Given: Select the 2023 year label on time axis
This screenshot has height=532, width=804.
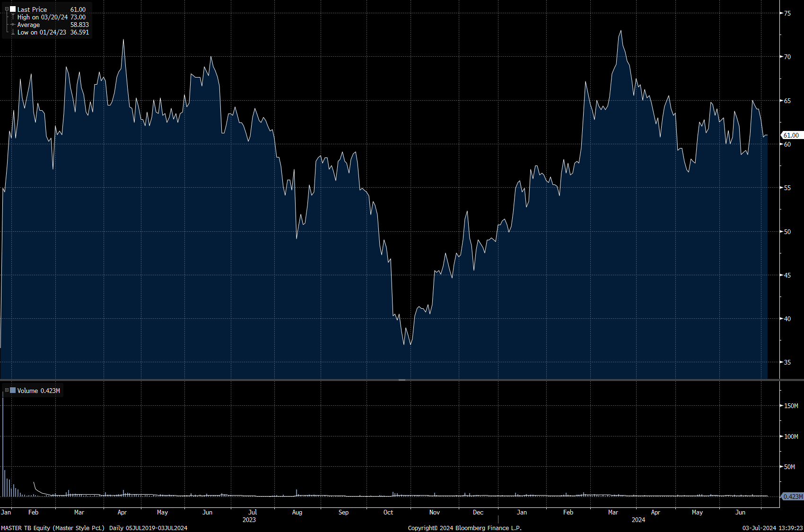Looking at the screenshot, I should click(249, 520).
